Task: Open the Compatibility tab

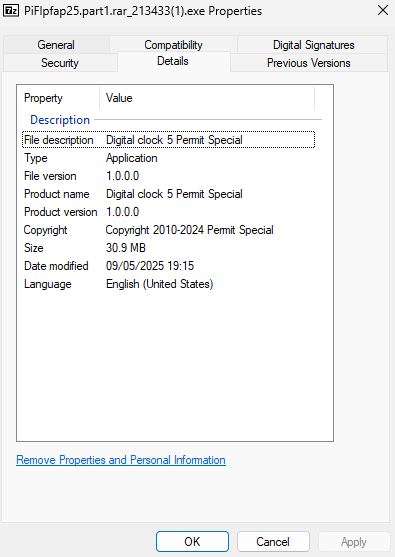Action: click(x=173, y=45)
